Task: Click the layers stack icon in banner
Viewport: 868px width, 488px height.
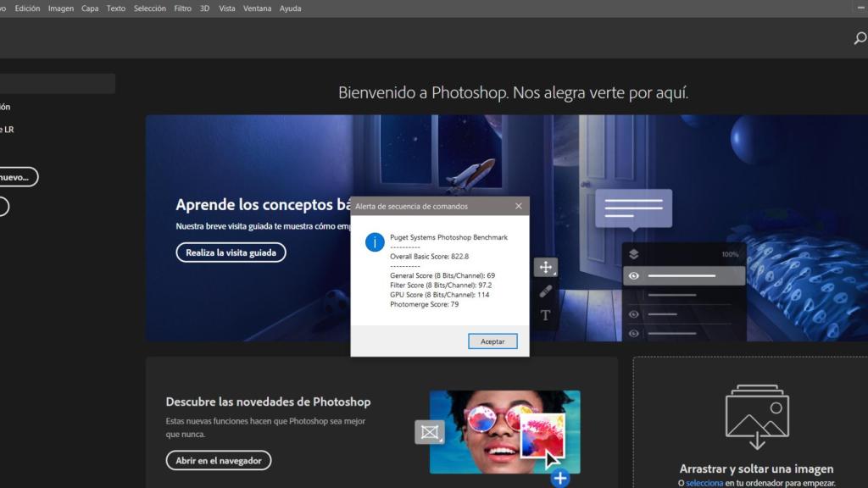Action: [x=633, y=254]
